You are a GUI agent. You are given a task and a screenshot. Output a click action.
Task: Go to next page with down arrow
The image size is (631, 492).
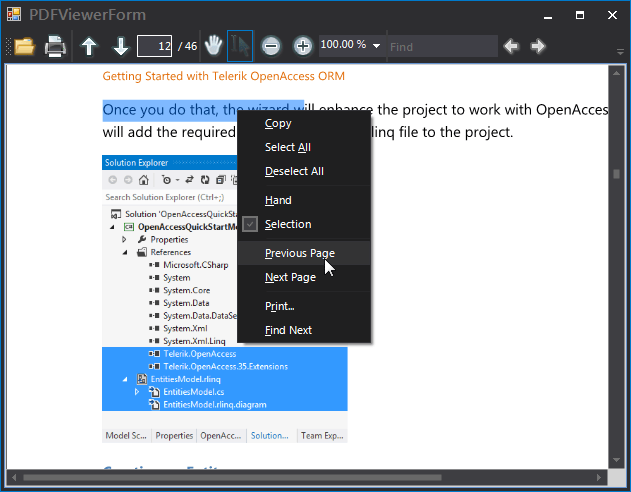tap(121, 46)
